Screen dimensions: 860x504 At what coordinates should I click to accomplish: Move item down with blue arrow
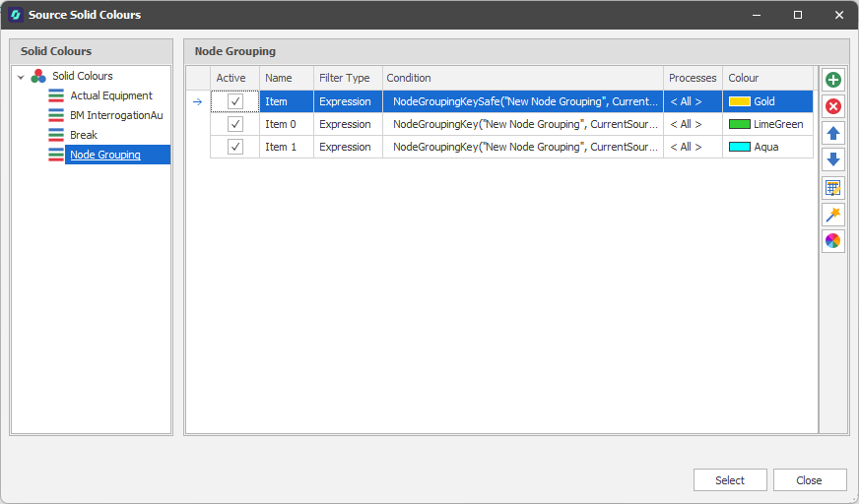click(x=833, y=159)
